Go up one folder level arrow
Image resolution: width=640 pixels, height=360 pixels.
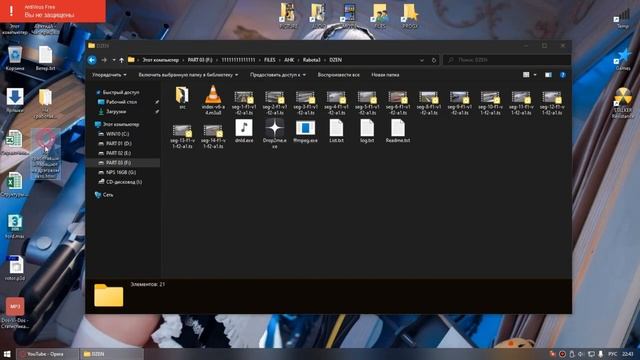[122, 60]
